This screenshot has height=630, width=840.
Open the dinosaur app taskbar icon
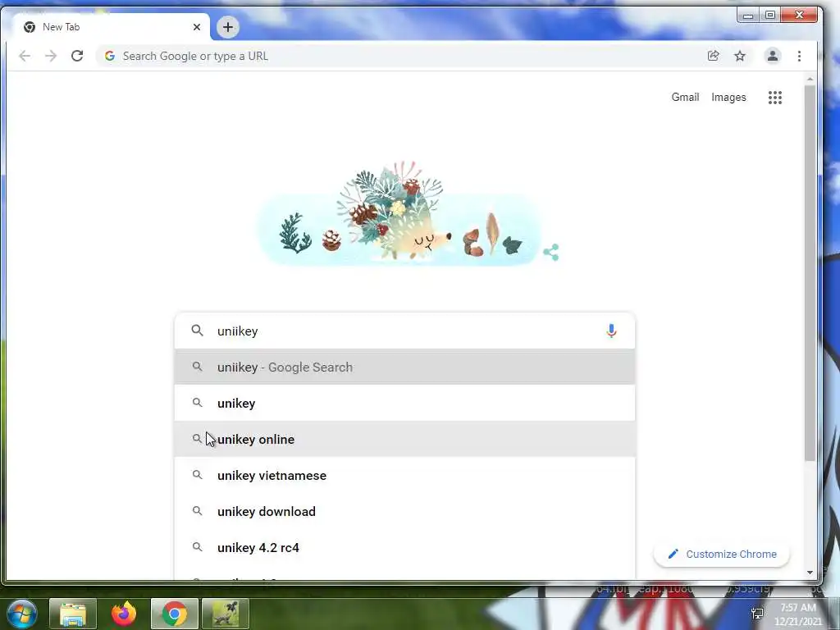(226, 614)
